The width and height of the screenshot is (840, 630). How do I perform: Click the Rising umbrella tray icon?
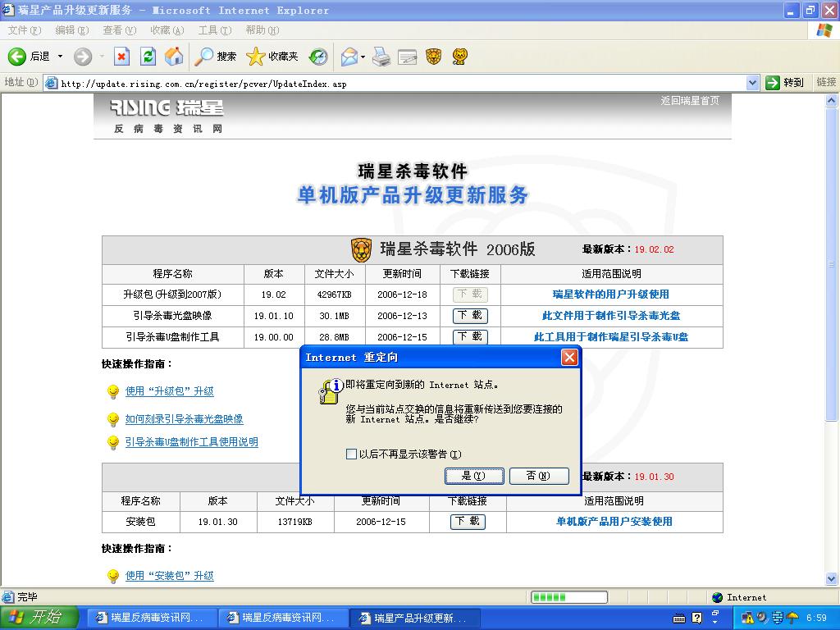point(793,619)
